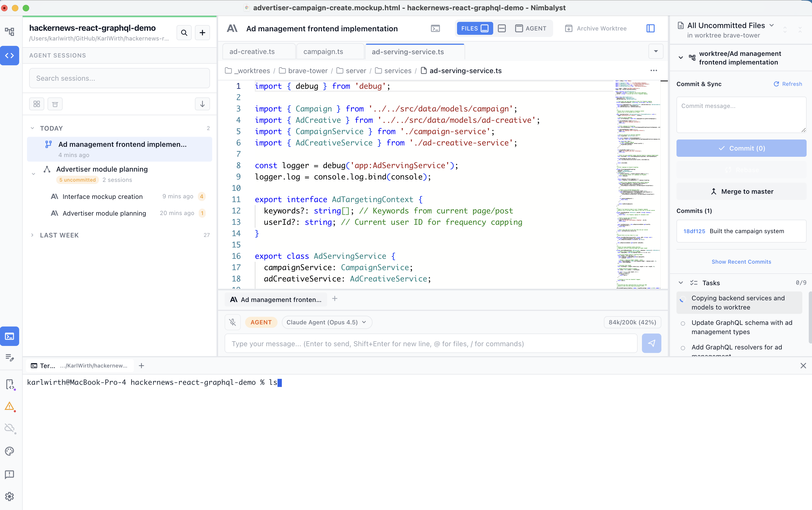Open the worktrees icon in left sidebar
812x510 pixels.
[9, 32]
